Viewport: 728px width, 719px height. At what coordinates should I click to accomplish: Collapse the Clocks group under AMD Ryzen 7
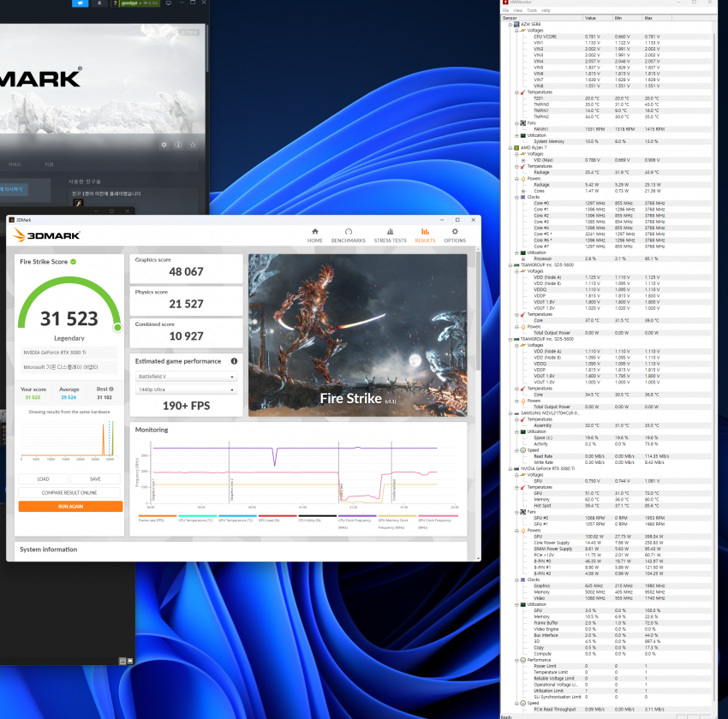tap(516, 197)
